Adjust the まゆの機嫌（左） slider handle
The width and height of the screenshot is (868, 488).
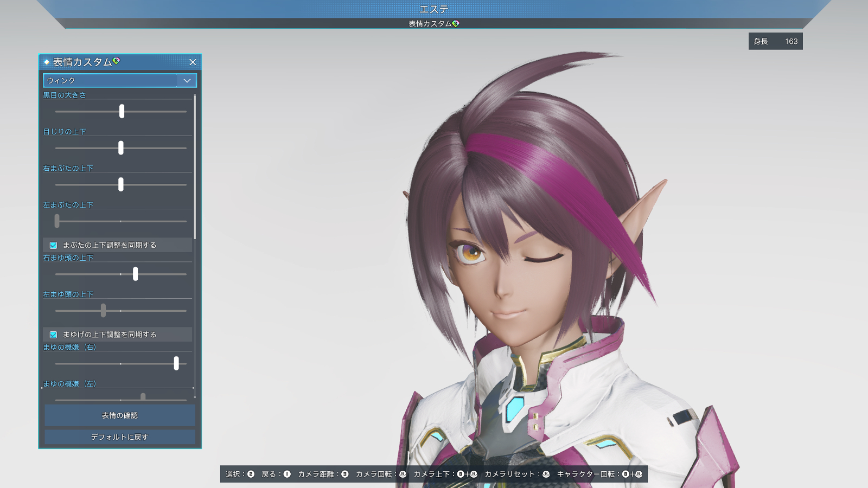click(143, 397)
